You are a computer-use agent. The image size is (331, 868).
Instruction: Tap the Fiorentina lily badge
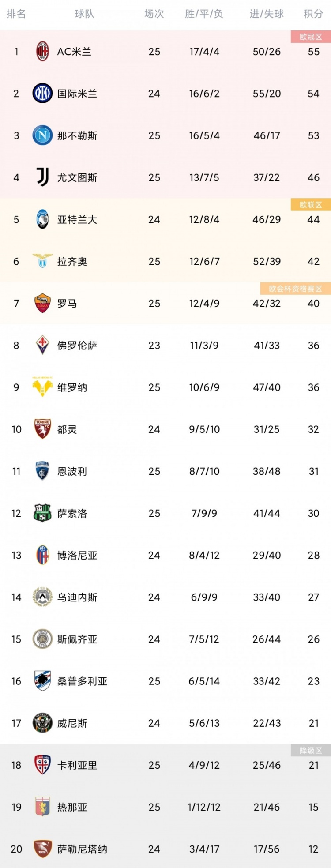point(42,345)
